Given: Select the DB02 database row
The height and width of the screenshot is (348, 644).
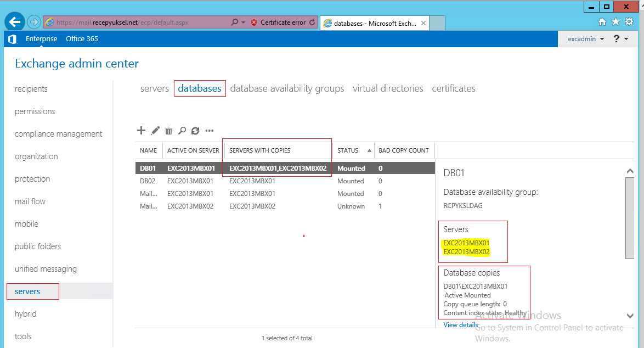Looking at the screenshot, I should click(285, 181).
